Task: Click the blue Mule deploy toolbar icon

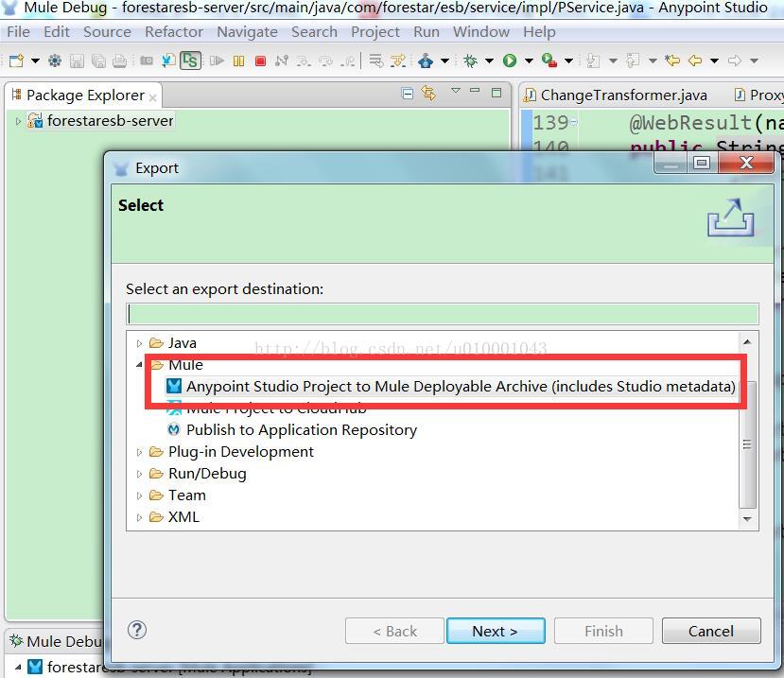Action: [x=426, y=61]
